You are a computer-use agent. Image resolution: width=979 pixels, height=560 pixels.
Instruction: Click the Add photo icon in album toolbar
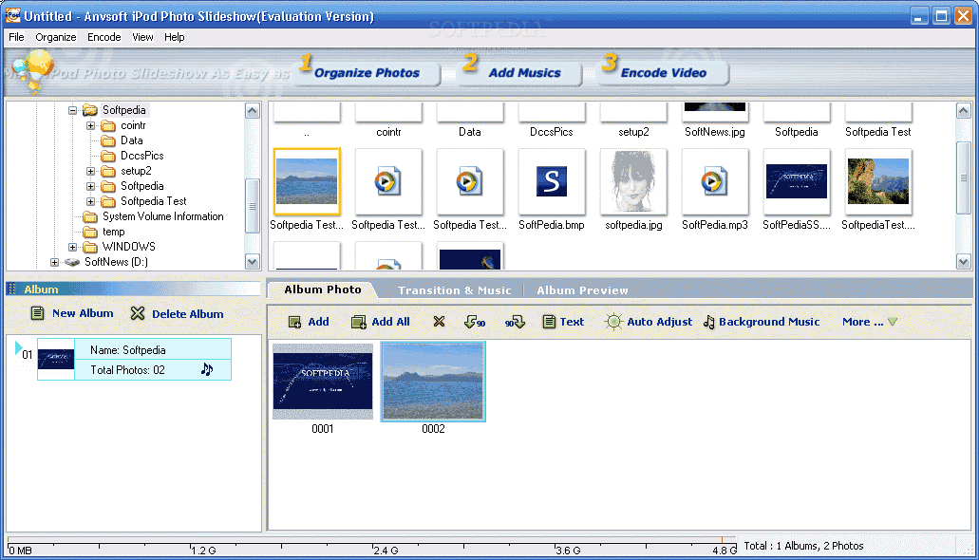click(x=294, y=322)
